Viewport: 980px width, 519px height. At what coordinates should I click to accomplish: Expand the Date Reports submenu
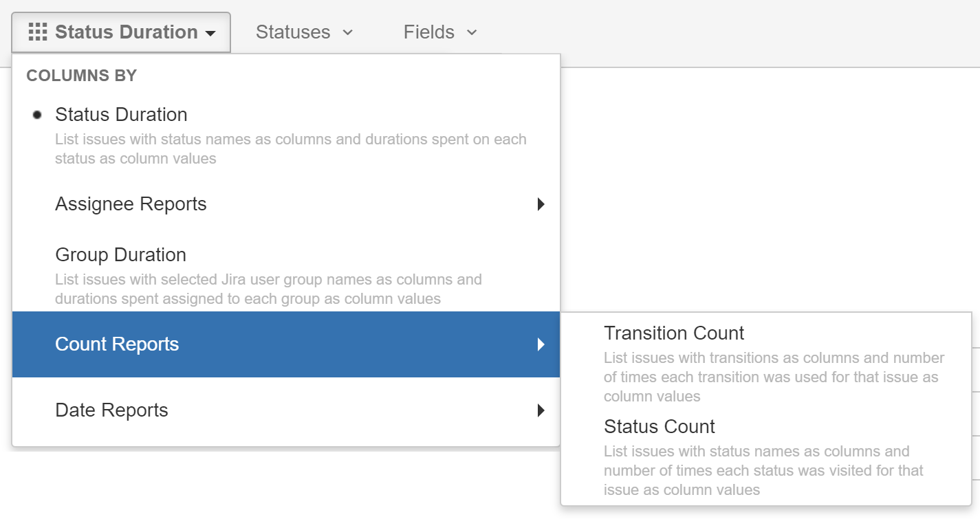pos(111,410)
